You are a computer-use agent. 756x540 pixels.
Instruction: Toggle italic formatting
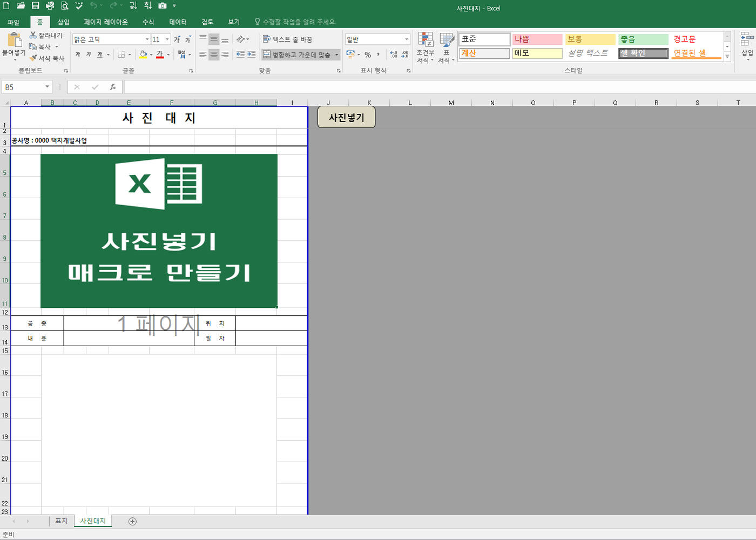(89, 55)
